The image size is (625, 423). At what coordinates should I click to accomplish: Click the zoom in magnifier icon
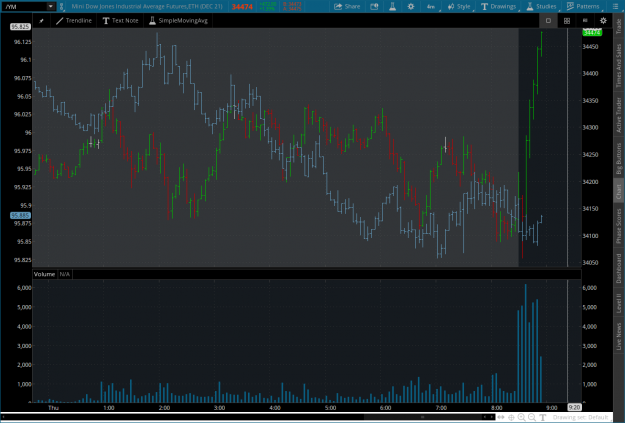pos(522,417)
